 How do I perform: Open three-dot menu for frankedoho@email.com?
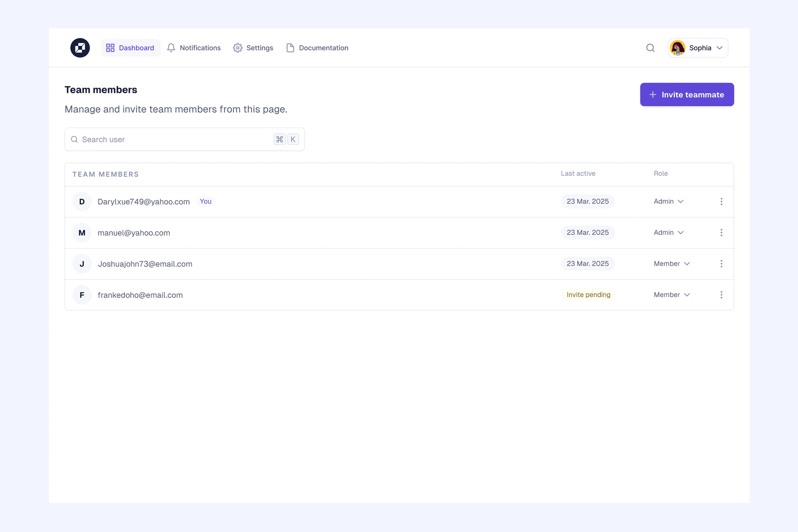(x=721, y=295)
